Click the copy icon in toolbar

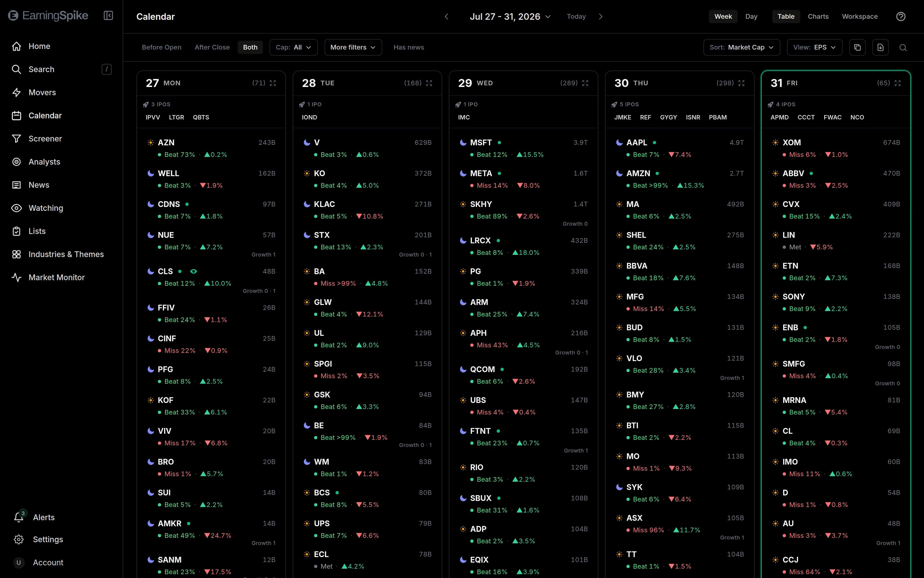(x=857, y=47)
